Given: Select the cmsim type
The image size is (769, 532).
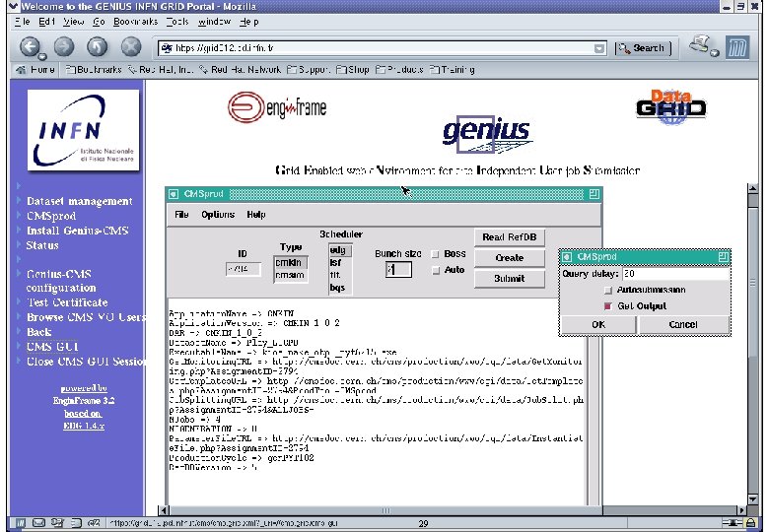Looking at the screenshot, I should 290,275.
